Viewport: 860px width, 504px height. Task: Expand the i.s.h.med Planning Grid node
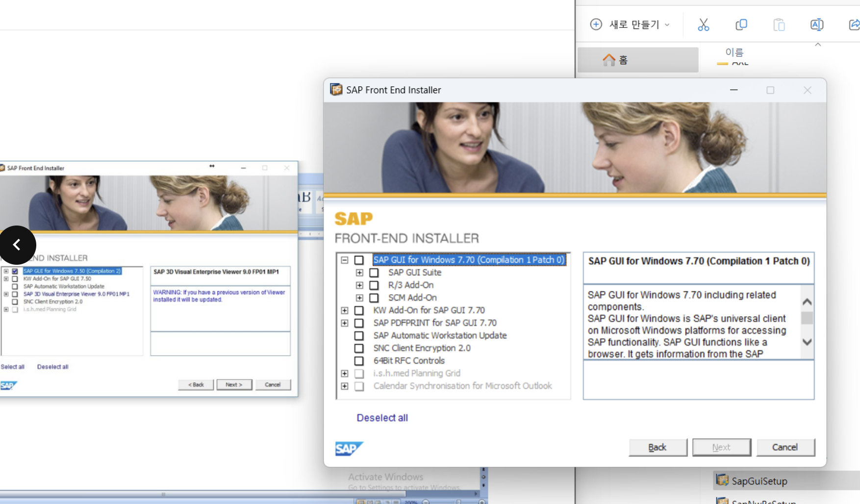[345, 374]
